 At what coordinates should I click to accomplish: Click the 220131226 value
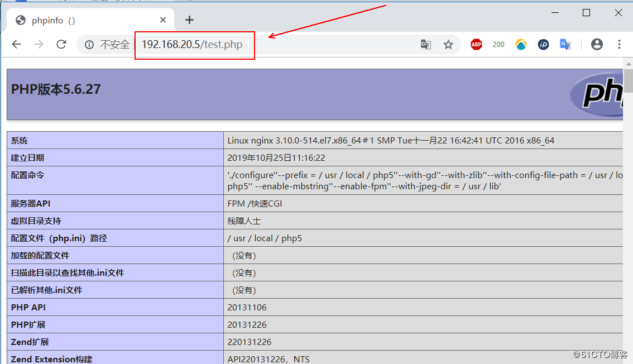tap(250, 342)
